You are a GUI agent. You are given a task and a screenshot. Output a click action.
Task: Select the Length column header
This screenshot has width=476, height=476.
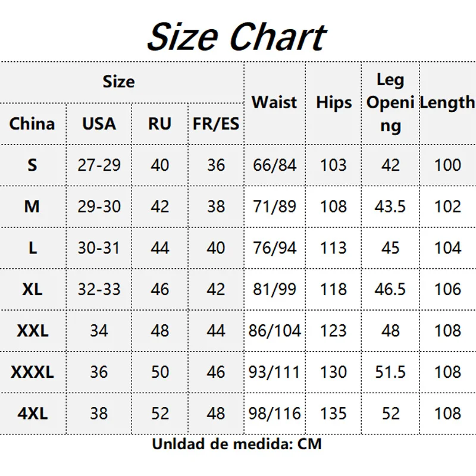447,102
